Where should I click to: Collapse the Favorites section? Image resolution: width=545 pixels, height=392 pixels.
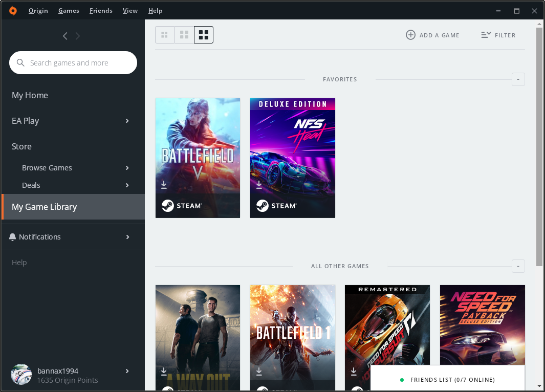(x=518, y=79)
